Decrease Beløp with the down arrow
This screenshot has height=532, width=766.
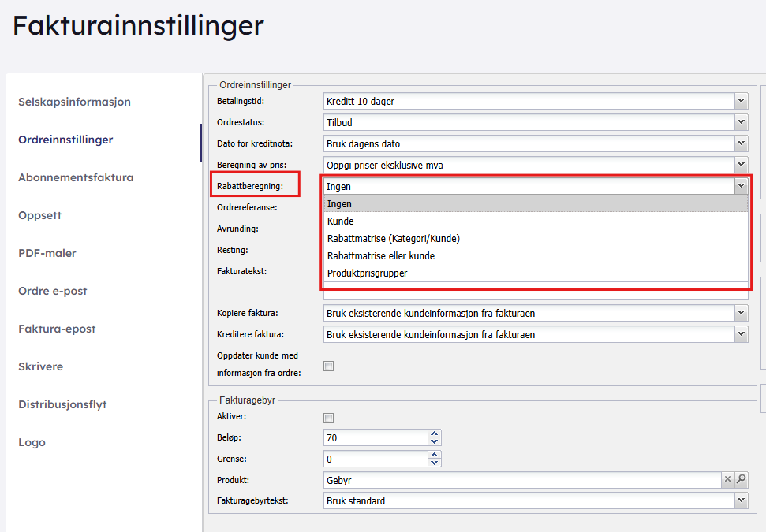point(434,442)
